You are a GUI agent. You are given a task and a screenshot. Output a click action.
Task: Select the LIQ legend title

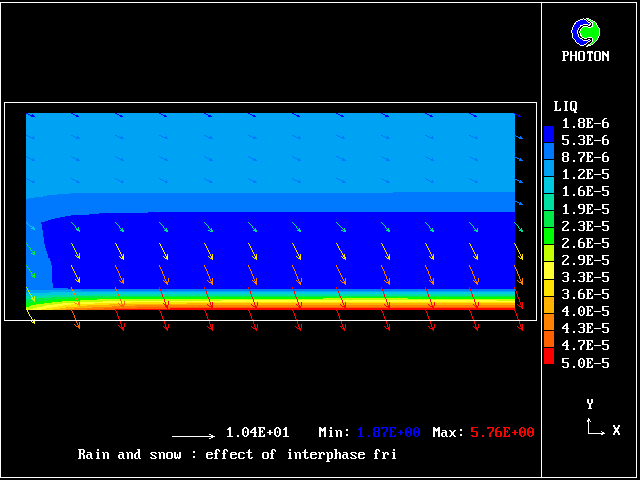point(565,106)
